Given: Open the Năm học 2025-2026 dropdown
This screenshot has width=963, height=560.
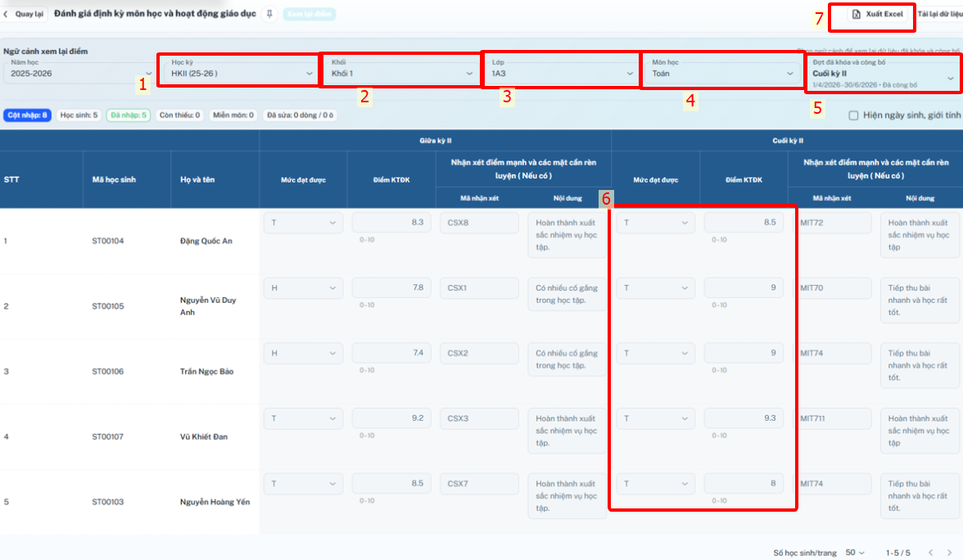Looking at the screenshot, I should (x=79, y=71).
